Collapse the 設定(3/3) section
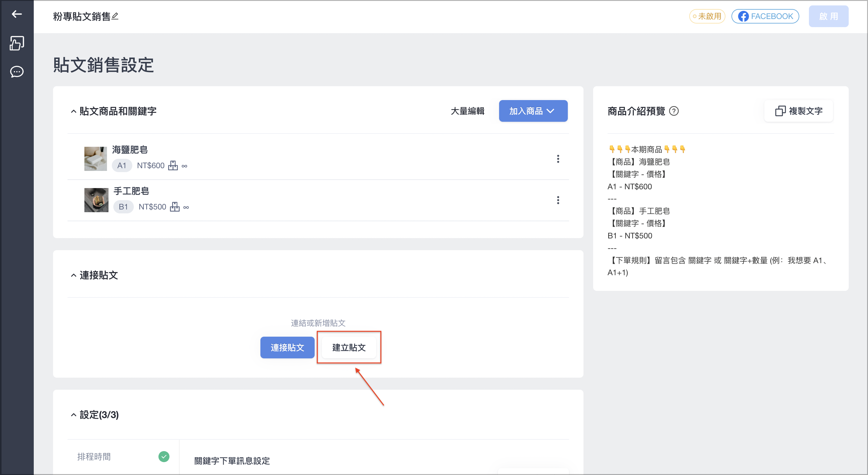The height and width of the screenshot is (475, 868). pos(74,415)
